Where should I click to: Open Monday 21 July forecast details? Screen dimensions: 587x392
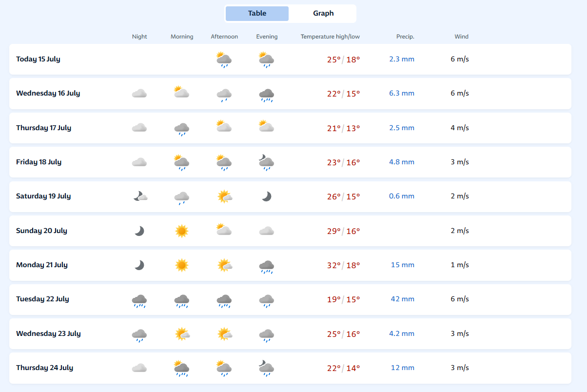[x=41, y=265]
